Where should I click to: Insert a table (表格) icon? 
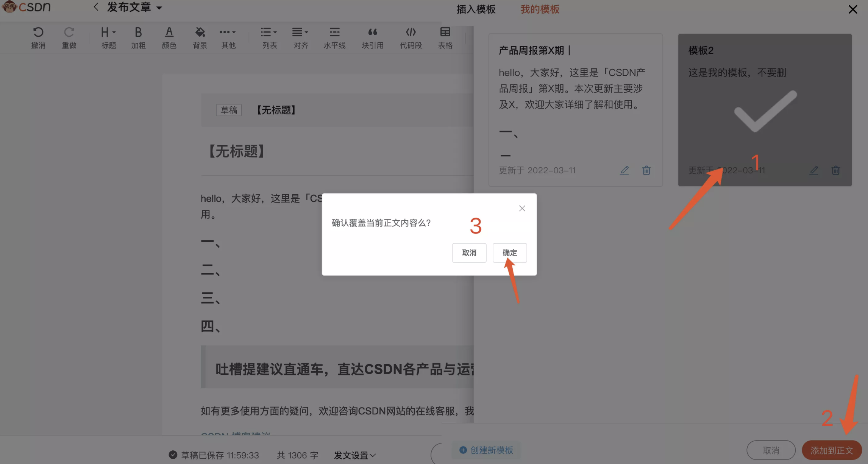click(445, 33)
